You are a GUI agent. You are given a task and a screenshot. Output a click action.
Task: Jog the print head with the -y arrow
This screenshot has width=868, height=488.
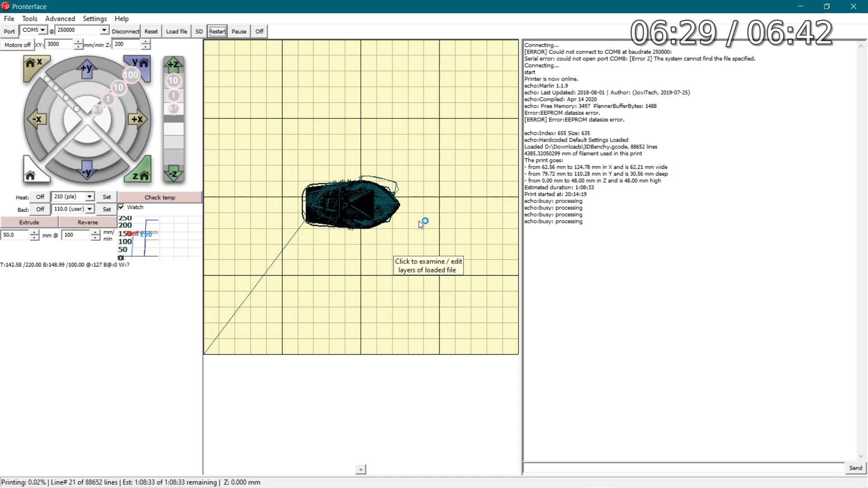tap(87, 170)
